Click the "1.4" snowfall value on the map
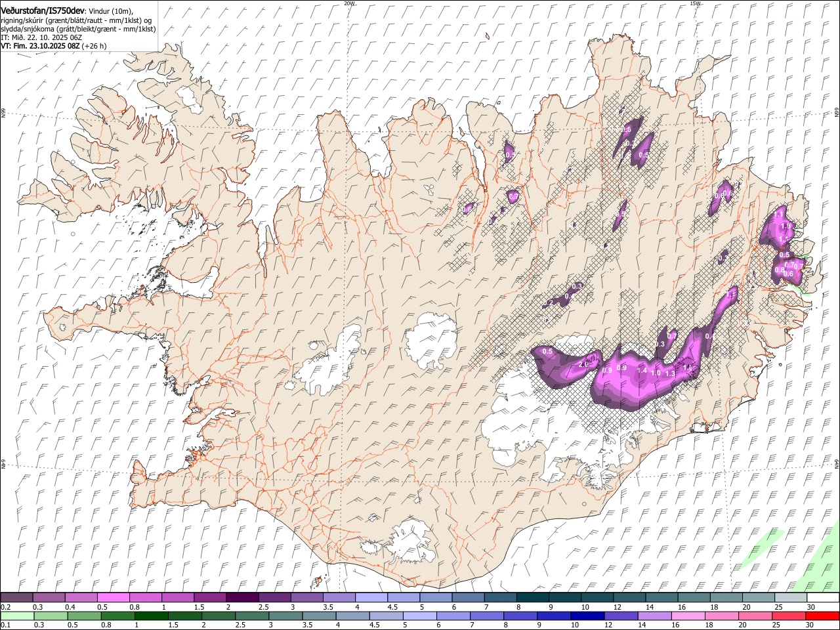The width and height of the screenshot is (840, 630). click(642, 371)
